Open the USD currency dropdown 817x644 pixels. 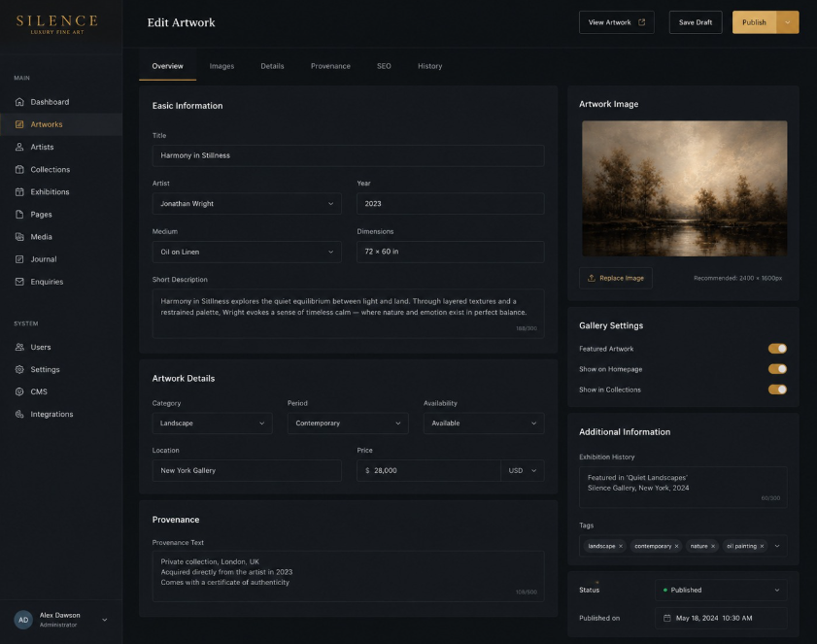523,470
